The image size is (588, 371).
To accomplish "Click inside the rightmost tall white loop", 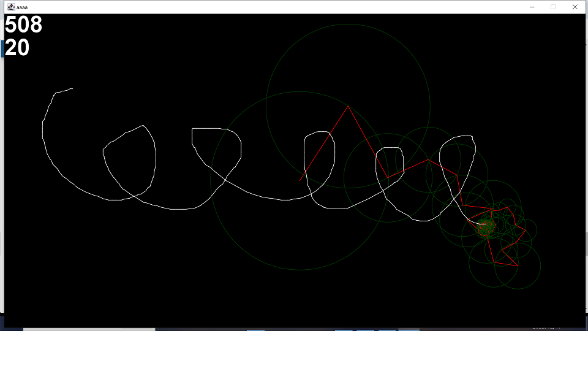I will point(458,161).
